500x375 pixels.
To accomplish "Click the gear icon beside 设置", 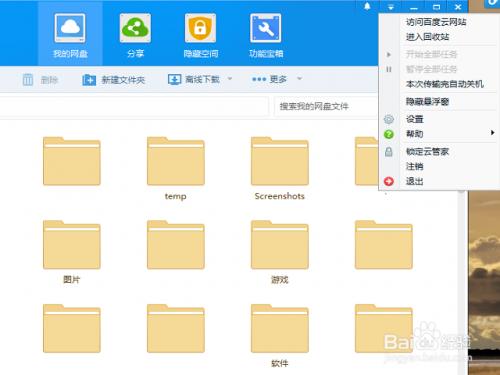I will 389,119.
